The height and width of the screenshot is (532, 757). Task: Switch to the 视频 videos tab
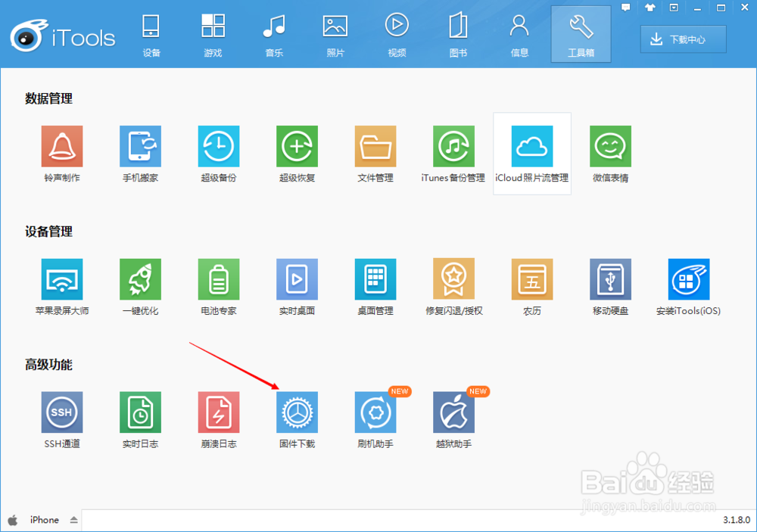[x=397, y=35]
